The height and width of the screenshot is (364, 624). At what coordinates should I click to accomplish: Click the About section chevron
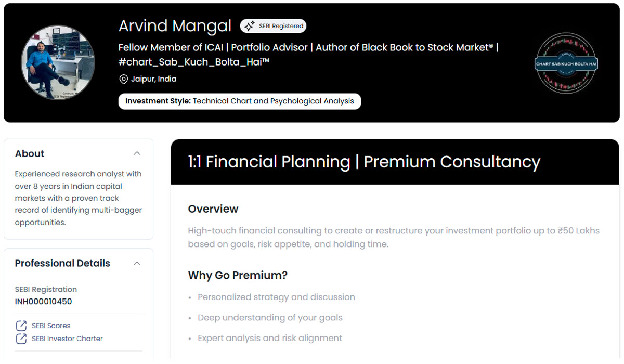(137, 153)
